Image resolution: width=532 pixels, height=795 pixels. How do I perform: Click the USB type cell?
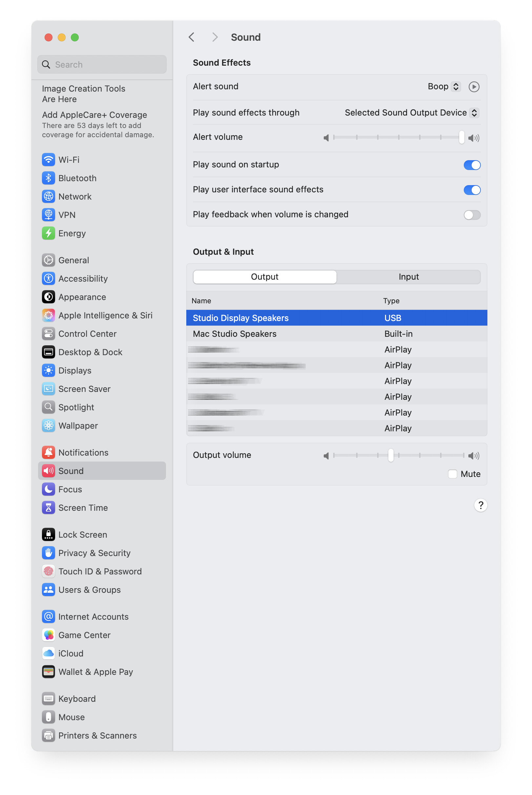393,318
